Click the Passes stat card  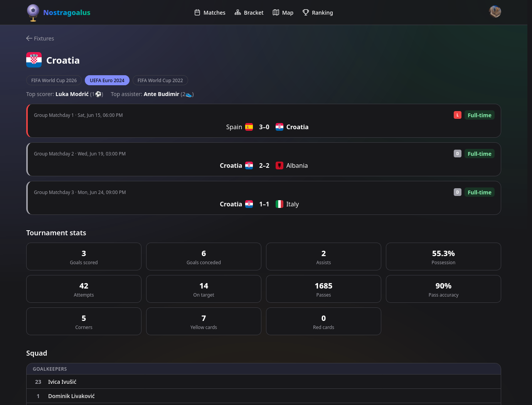pyautogui.click(x=323, y=289)
